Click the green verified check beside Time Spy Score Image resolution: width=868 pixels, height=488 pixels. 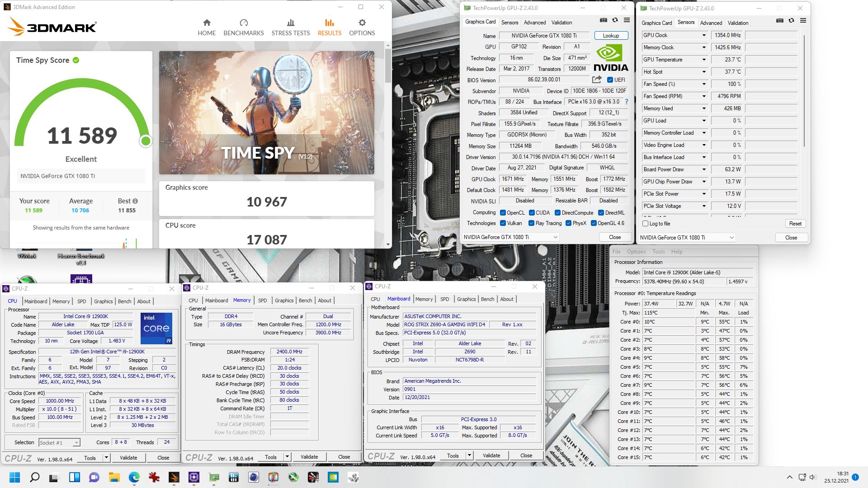click(76, 60)
